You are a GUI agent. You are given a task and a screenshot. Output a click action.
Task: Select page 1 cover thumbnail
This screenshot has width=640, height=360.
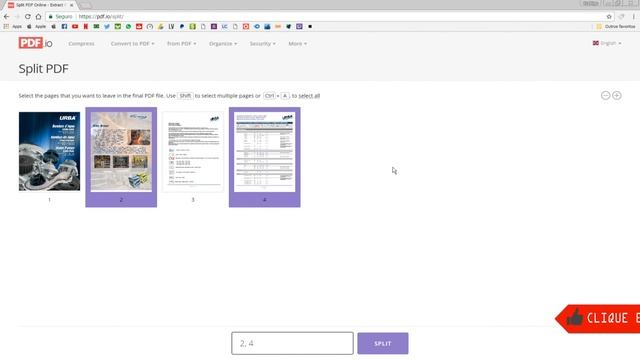pyautogui.click(x=49, y=151)
